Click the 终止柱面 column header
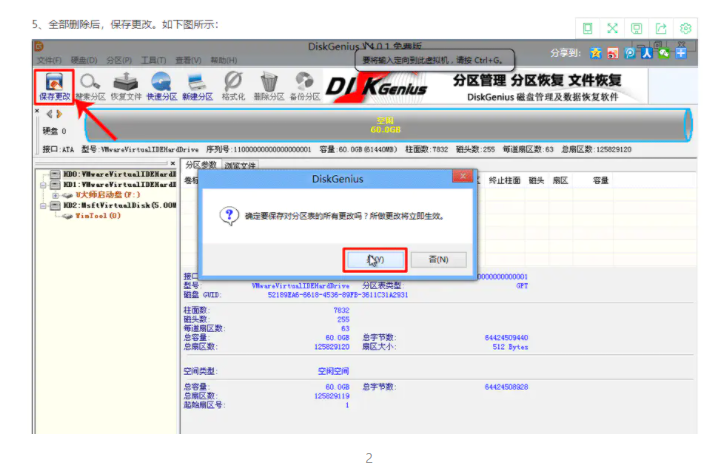720x471 pixels. 504,180
